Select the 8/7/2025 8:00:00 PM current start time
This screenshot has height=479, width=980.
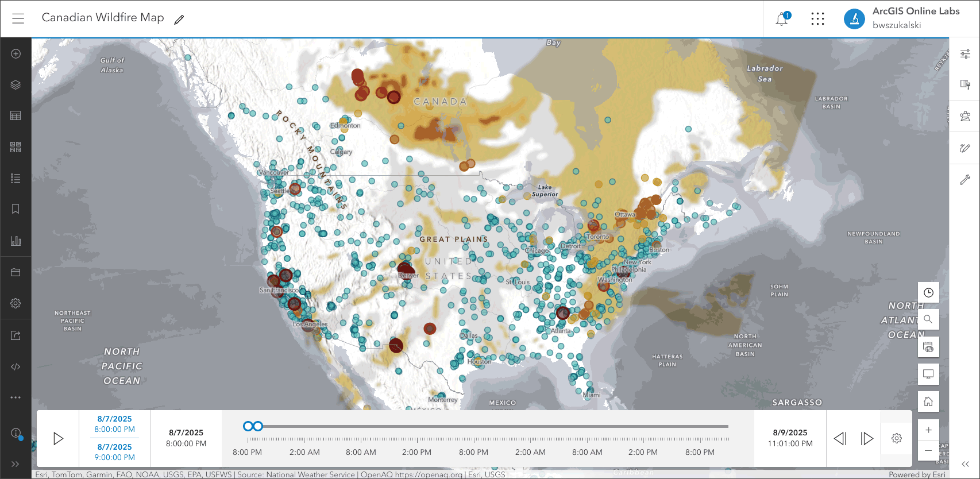[115, 424]
